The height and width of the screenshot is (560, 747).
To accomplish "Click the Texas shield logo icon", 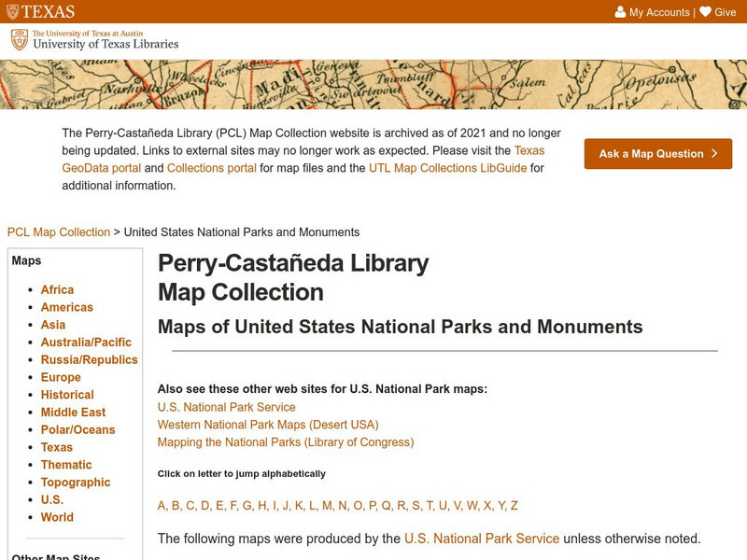I will click(x=12, y=12).
